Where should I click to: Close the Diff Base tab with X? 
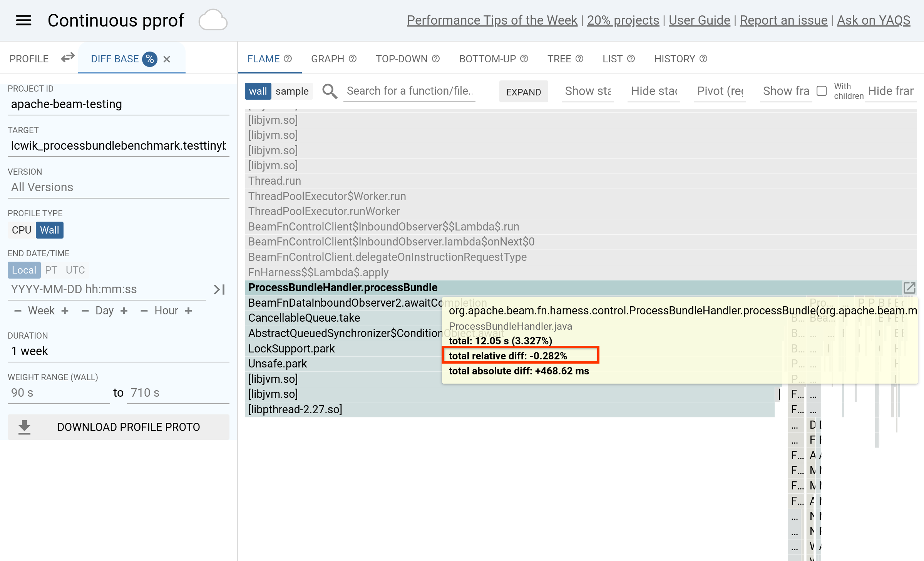[x=167, y=59]
